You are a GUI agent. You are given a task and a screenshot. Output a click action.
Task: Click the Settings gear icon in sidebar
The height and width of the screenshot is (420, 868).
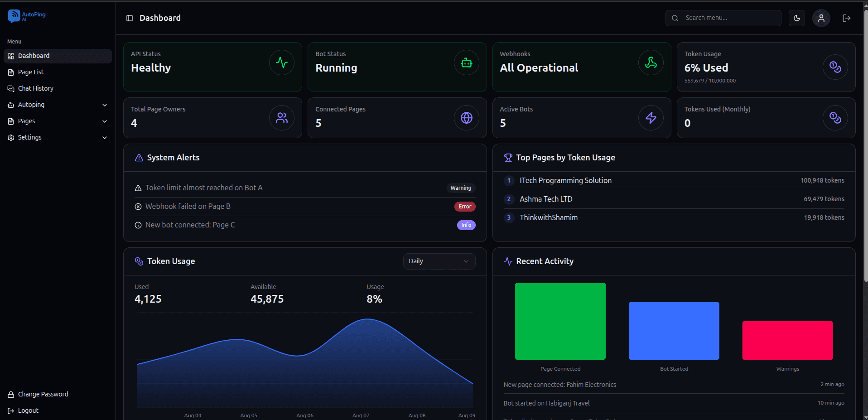(11, 137)
